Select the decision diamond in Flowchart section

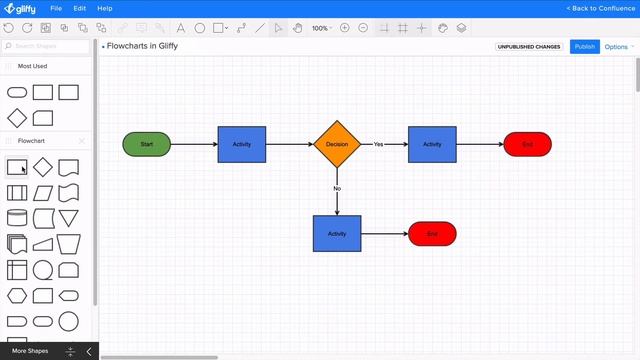point(43,167)
